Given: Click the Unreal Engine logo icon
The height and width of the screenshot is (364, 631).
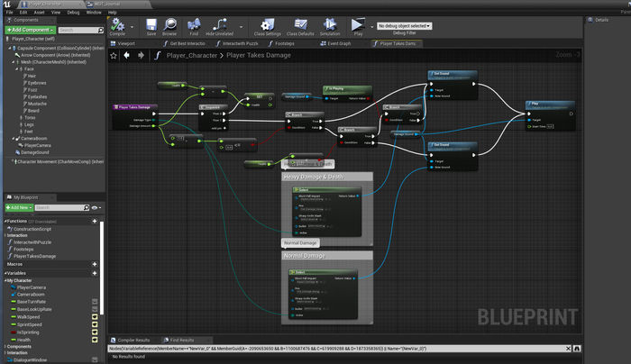Looking at the screenshot, I should [7, 5].
